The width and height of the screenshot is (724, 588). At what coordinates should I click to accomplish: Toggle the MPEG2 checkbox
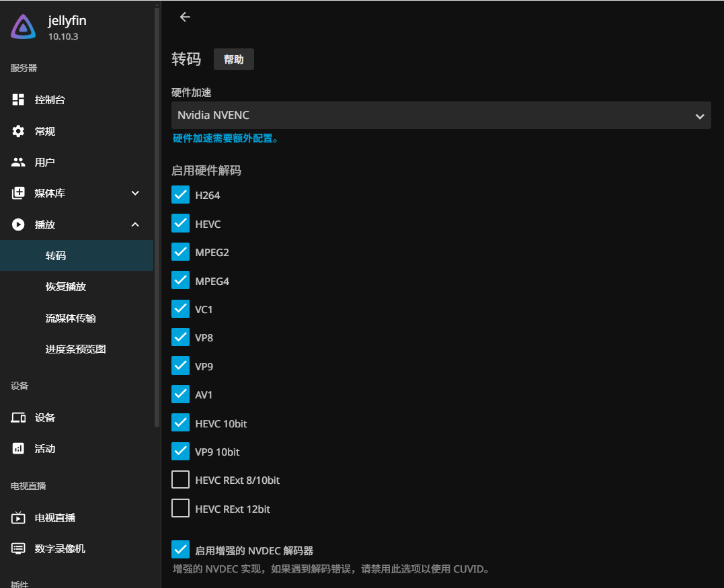181,252
